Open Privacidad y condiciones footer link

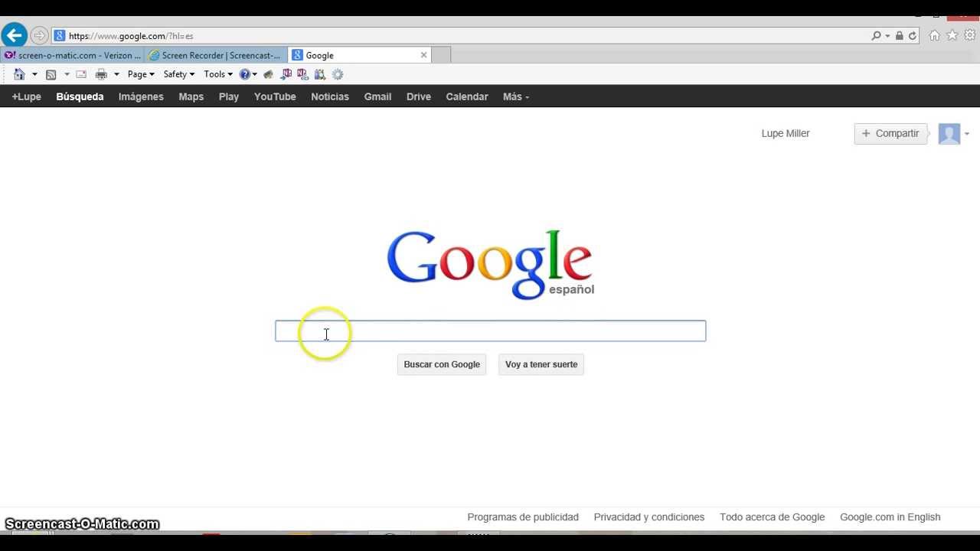[x=649, y=517]
